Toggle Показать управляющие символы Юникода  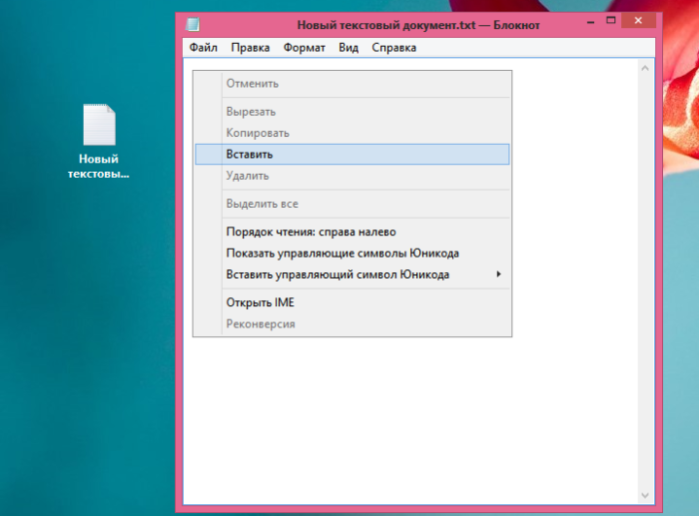[352, 253]
